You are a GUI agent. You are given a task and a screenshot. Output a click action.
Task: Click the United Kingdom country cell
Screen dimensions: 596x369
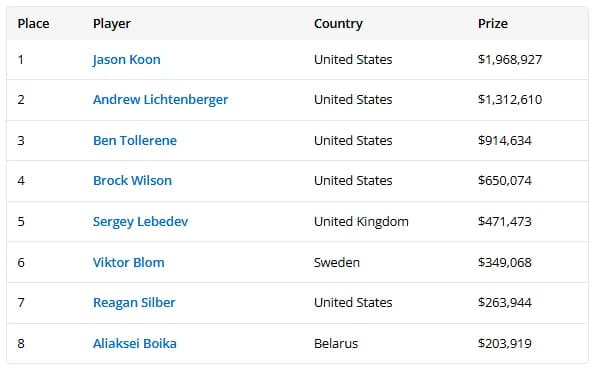point(361,222)
